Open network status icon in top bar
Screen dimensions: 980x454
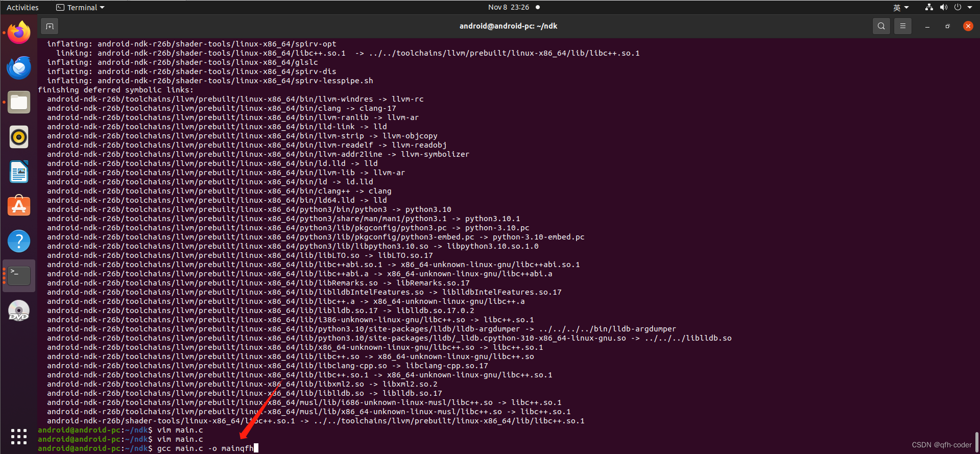pos(929,7)
